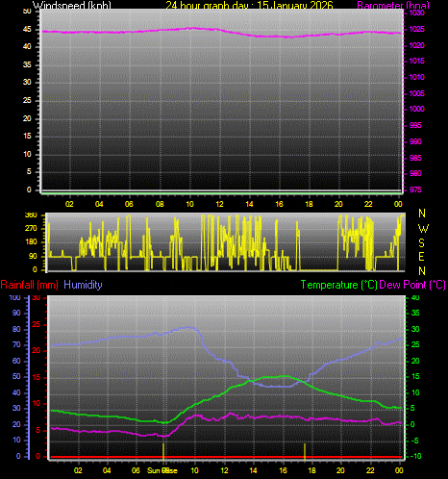Click the 02 hour label under the temperature chart
This screenshot has height=479, width=448.
[x=78, y=470]
